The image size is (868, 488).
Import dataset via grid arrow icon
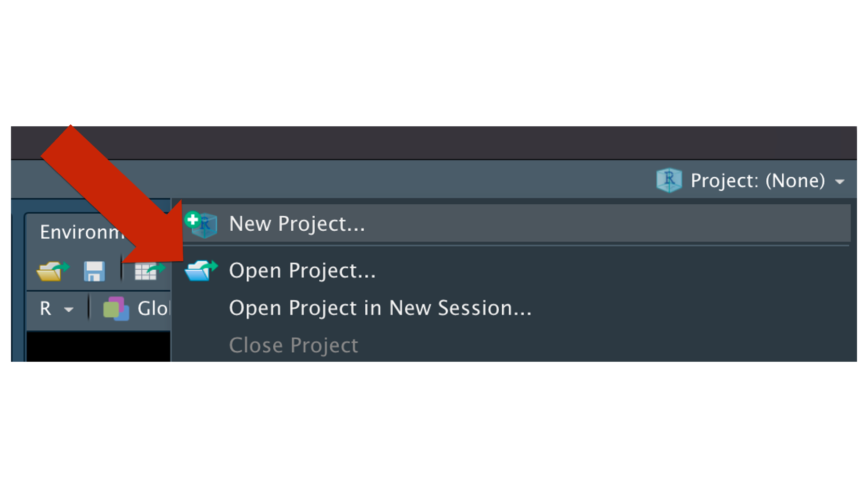(x=149, y=271)
